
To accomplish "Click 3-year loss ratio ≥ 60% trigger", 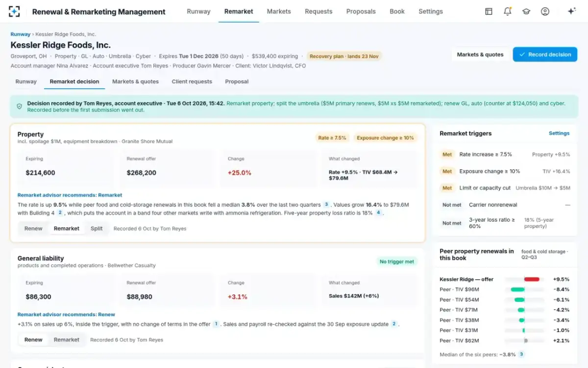I will pyautogui.click(x=505, y=223).
